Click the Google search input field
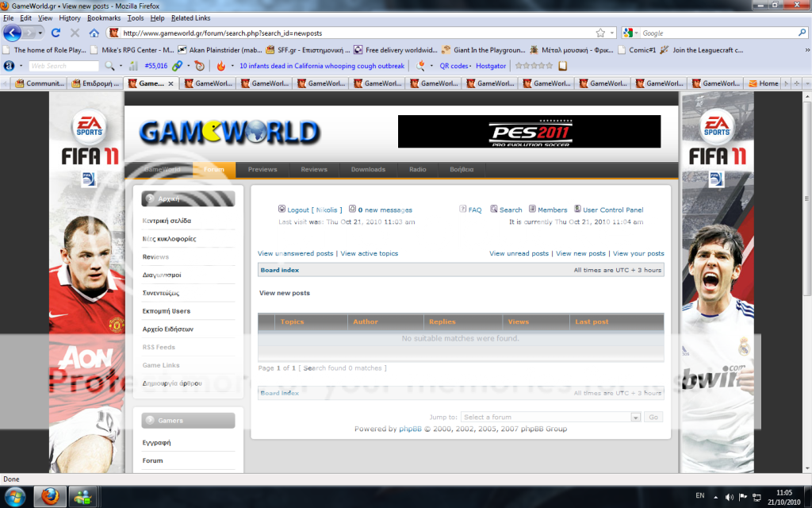The width and height of the screenshot is (812, 508). (x=718, y=33)
